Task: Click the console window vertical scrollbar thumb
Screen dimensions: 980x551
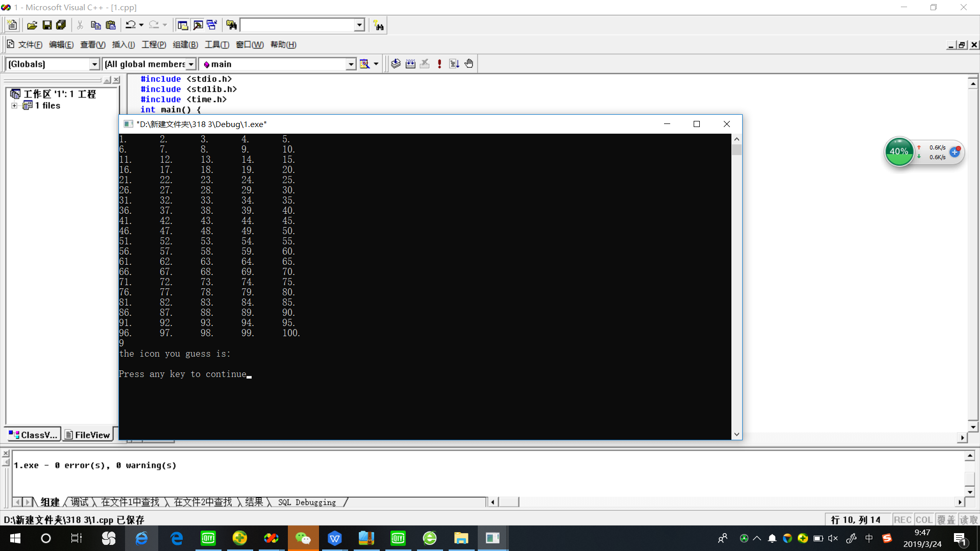Action: 737,150
